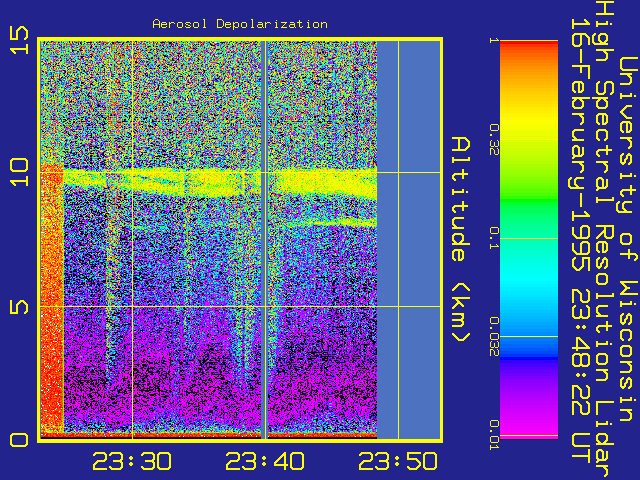640x480 pixels.
Task: Click the 23:50 time axis label
Action: [x=398, y=462]
